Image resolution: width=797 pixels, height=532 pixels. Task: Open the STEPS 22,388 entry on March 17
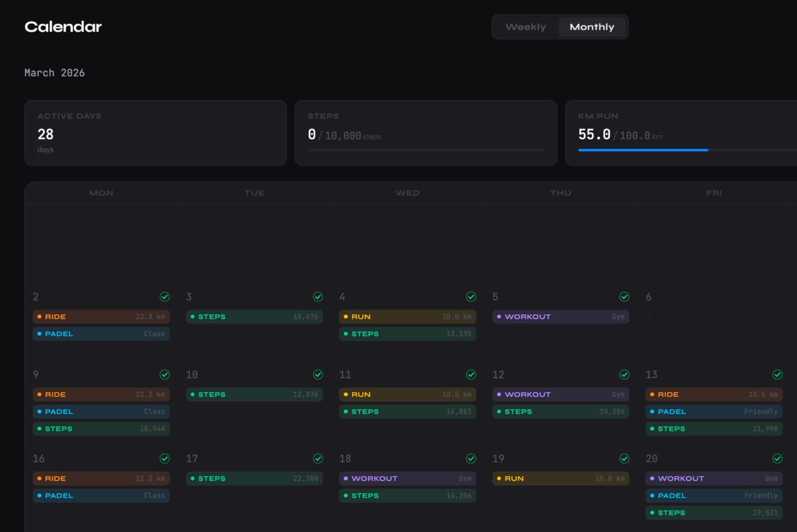pyautogui.click(x=254, y=478)
